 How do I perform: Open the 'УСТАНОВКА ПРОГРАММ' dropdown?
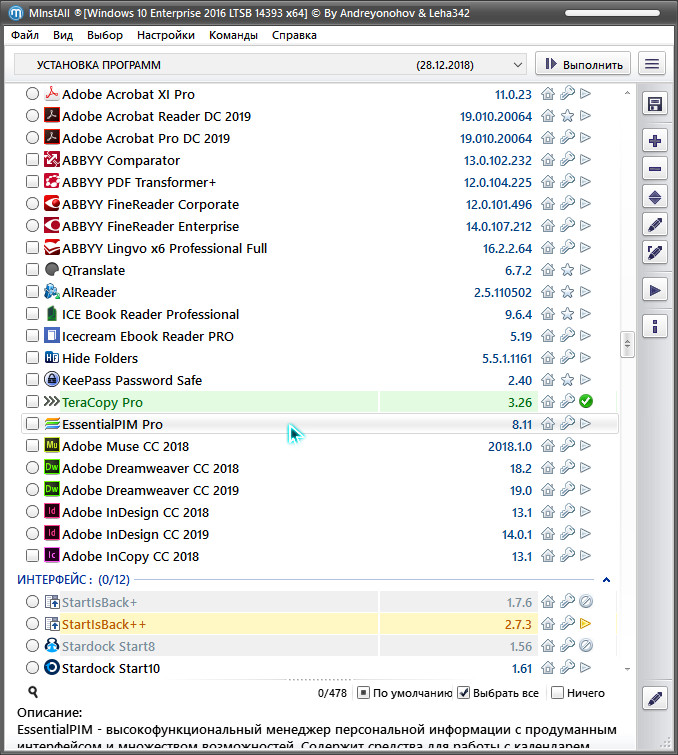[270, 64]
